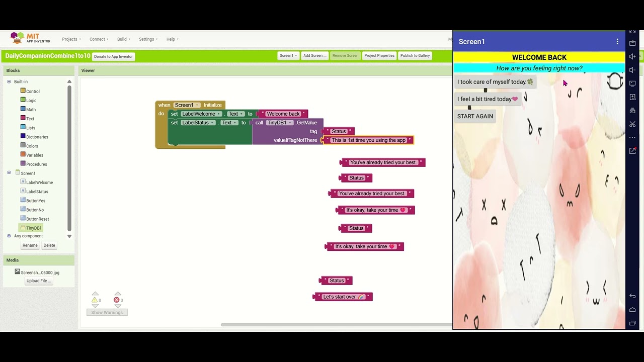Image resolution: width=644 pixels, height=362 pixels.
Task: Select TinyDB1 component in Blocks tree
Action: pyautogui.click(x=31, y=228)
